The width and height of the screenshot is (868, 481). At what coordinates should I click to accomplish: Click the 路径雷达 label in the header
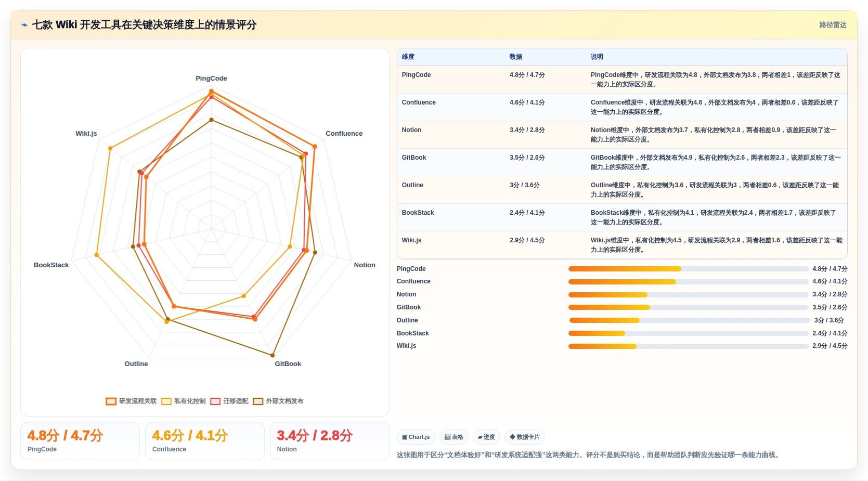coord(833,25)
